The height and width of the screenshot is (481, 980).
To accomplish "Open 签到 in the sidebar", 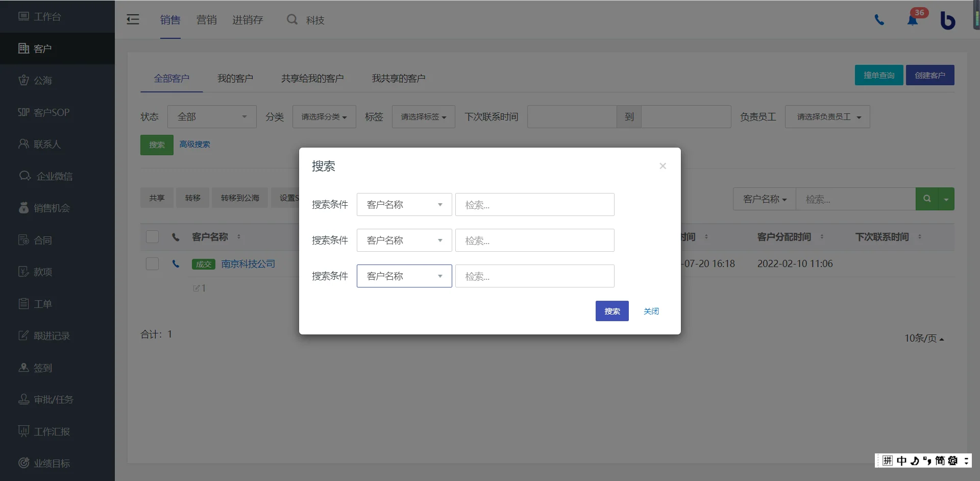I will [x=57, y=368].
